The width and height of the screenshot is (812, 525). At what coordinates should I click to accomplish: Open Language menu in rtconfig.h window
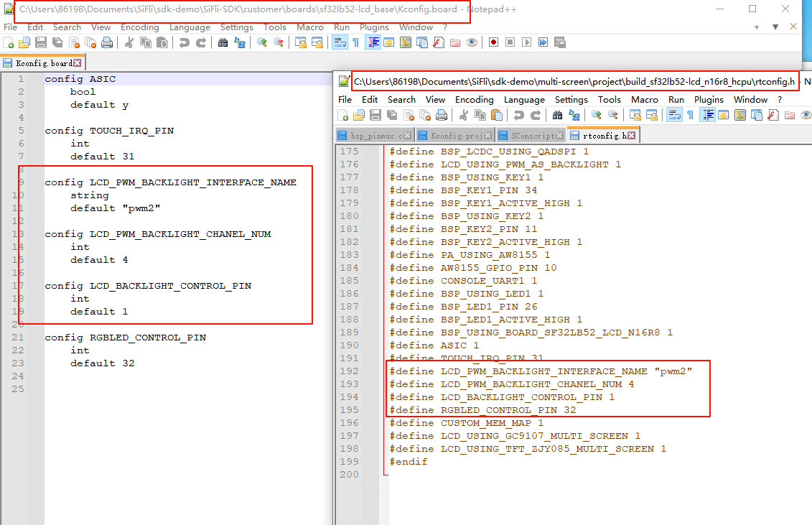point(524,100)
